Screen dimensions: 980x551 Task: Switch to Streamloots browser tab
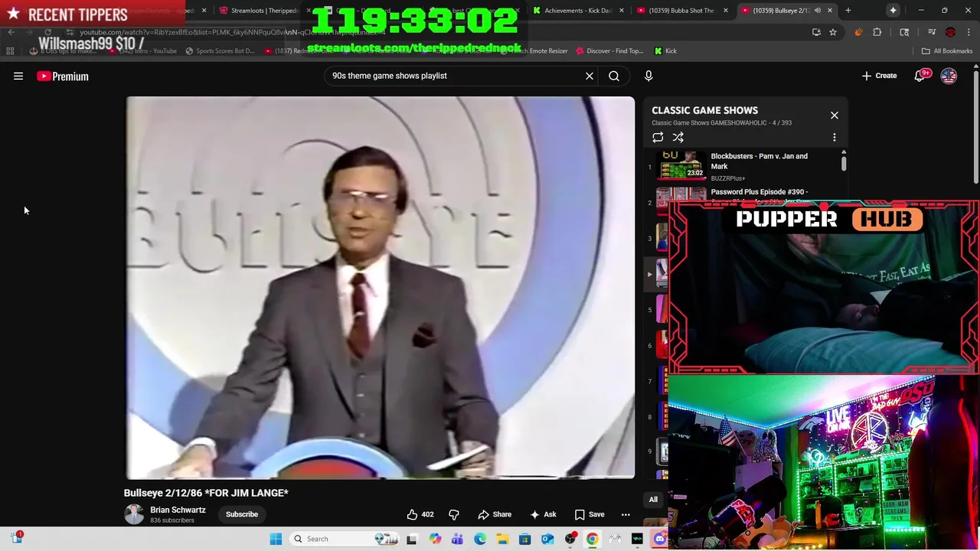(x=264, y=11)
